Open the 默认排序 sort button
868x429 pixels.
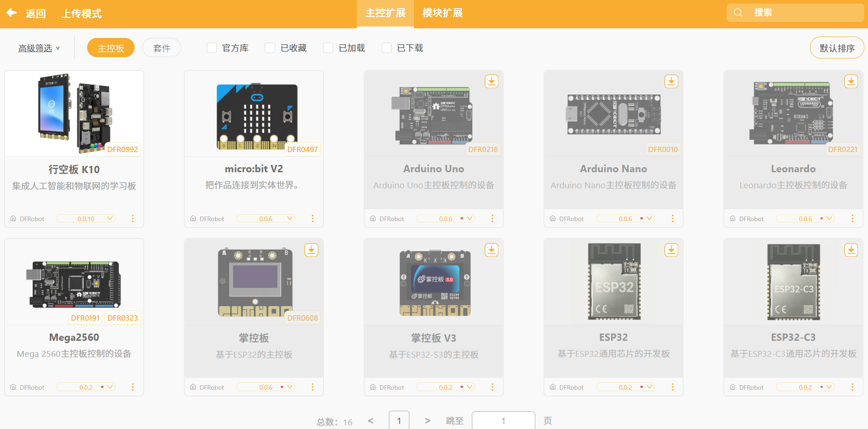pyautogui.click(x=837, y=48)
